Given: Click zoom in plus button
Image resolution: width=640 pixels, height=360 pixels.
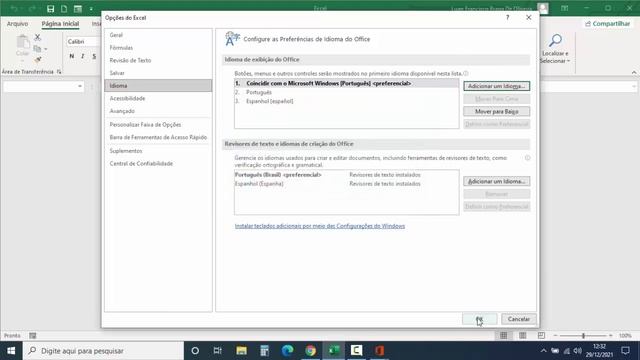Looking at the screenshot, I should (611, 336).
